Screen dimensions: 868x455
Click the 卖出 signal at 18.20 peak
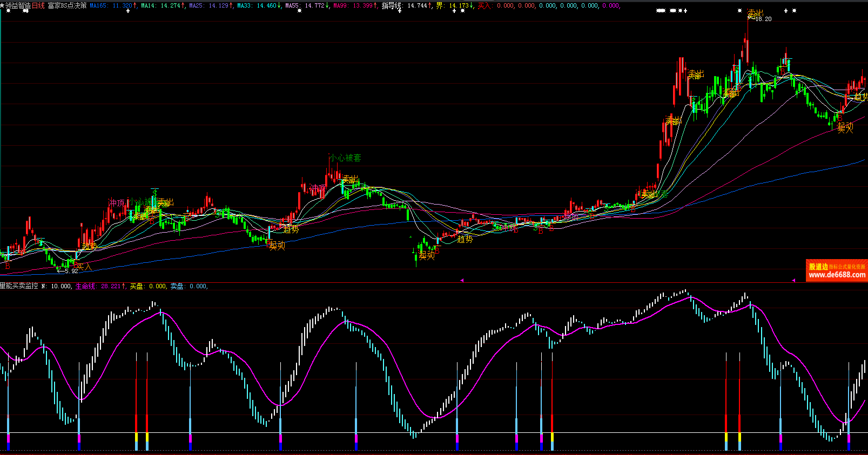(755, 13)
